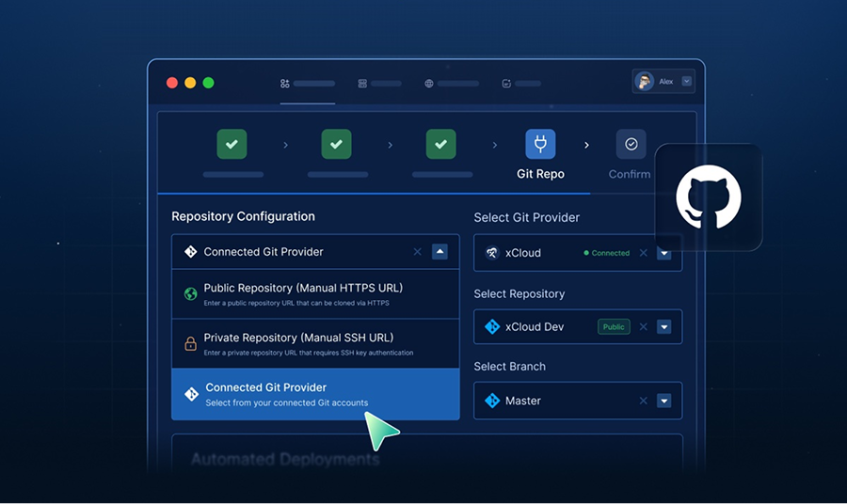
Task: Click the GitHub logo icon
Action: tap(708, 197)
